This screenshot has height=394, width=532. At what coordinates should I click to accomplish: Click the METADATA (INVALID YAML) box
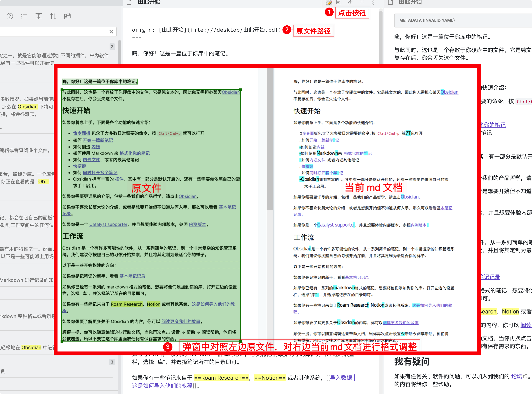pos(463,20)
